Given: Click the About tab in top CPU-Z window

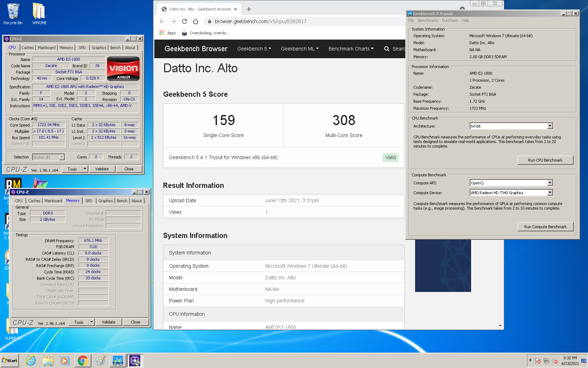Looking at the screenshot, I should click(130, 48).
